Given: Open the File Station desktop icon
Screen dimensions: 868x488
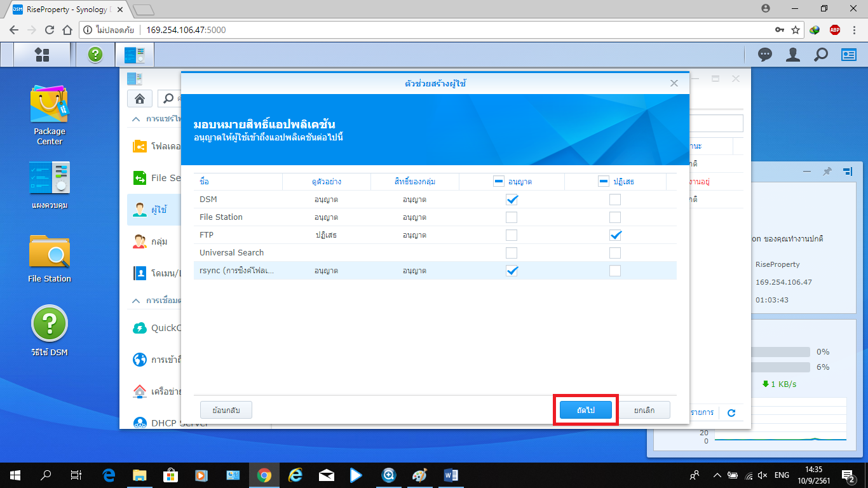Looking at the screenshot, I should (x=49, y=259).
